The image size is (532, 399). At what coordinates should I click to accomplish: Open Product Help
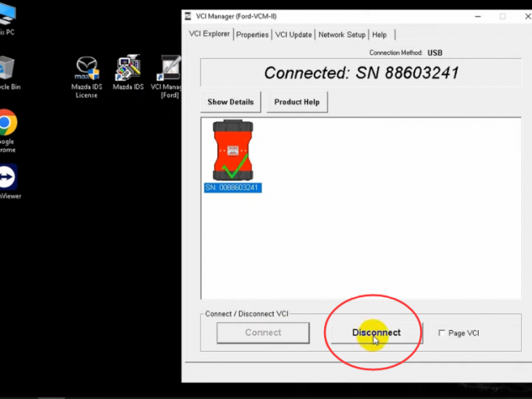[x=297, y=102]
